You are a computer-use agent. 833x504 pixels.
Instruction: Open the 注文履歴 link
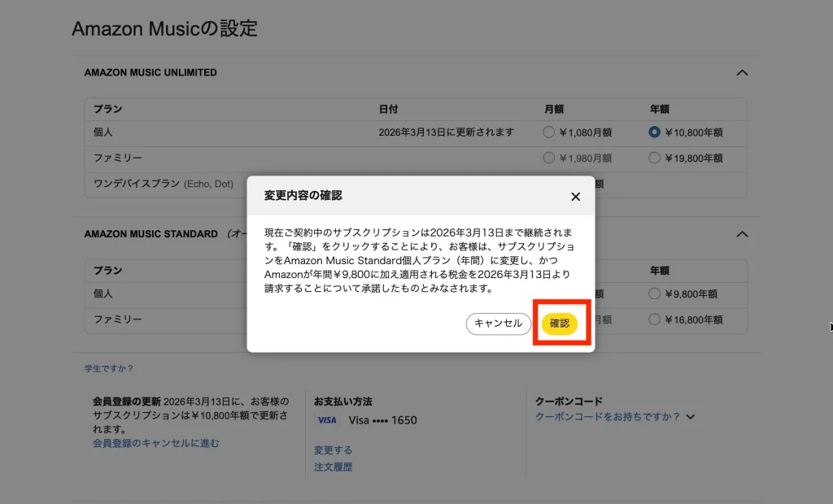point(333,467)
